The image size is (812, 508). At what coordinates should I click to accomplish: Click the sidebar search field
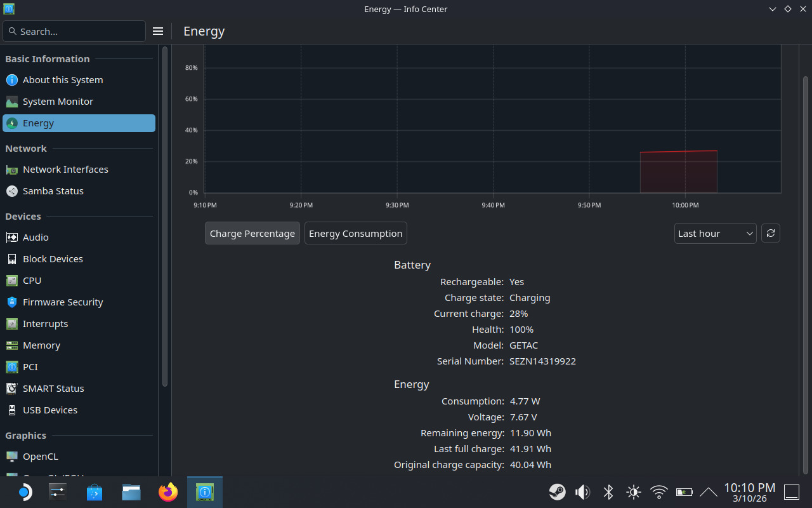point(74,31)
